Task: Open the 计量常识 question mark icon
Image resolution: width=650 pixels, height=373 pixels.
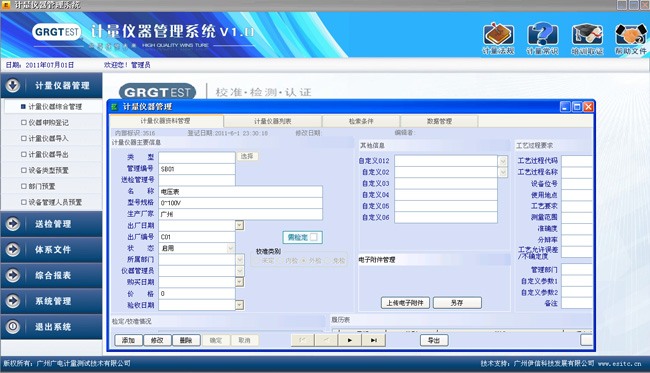Action: click(x=543, y=34)
